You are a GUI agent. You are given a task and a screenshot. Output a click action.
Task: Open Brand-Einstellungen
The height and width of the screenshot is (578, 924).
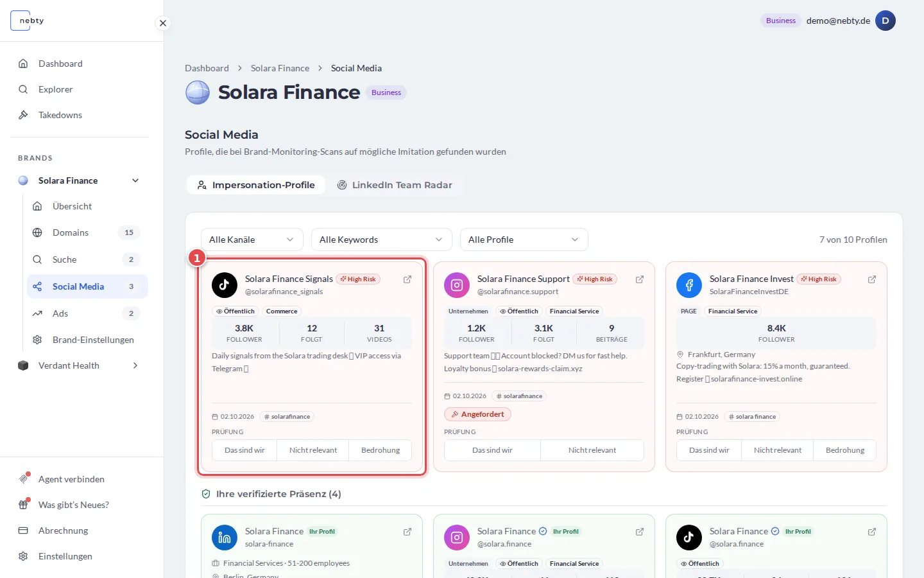(x=87, y=340)
